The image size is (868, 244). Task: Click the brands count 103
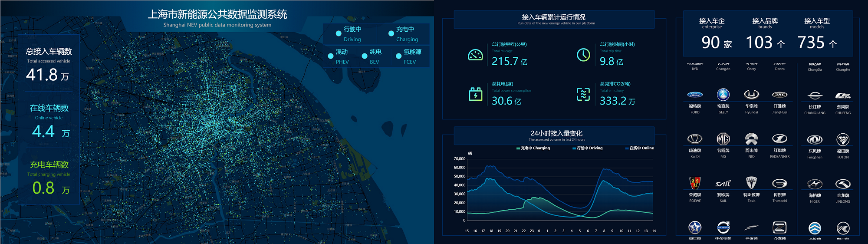(759, 42)
